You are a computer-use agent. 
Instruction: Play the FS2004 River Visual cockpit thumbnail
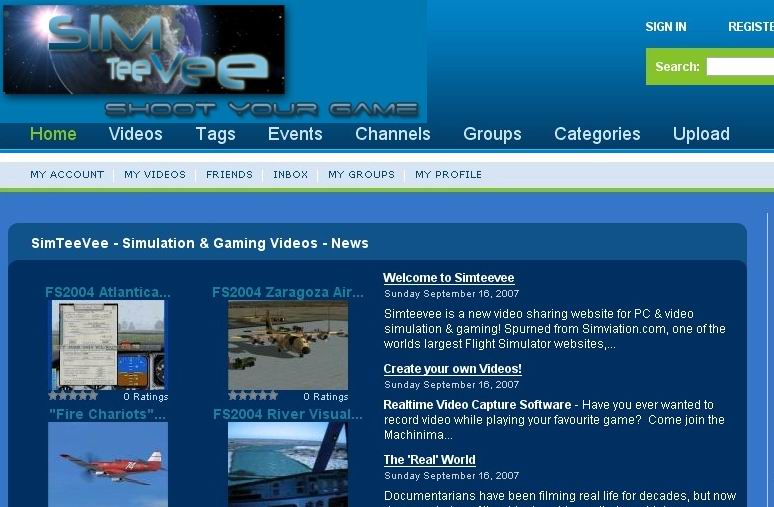click(288, 465)
